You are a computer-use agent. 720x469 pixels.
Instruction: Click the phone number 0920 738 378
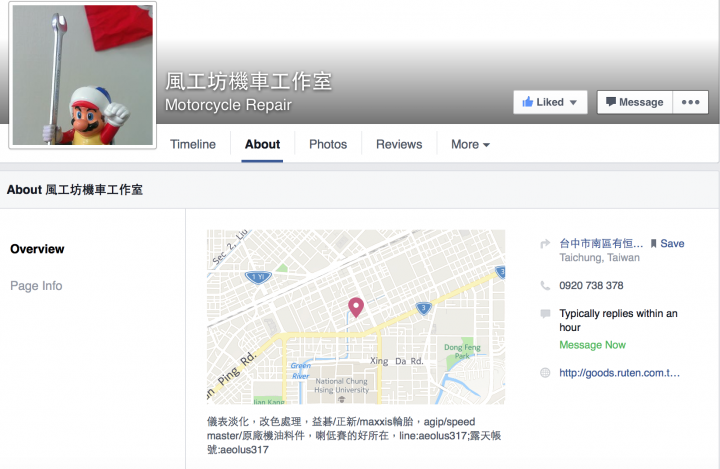[591, 285]
